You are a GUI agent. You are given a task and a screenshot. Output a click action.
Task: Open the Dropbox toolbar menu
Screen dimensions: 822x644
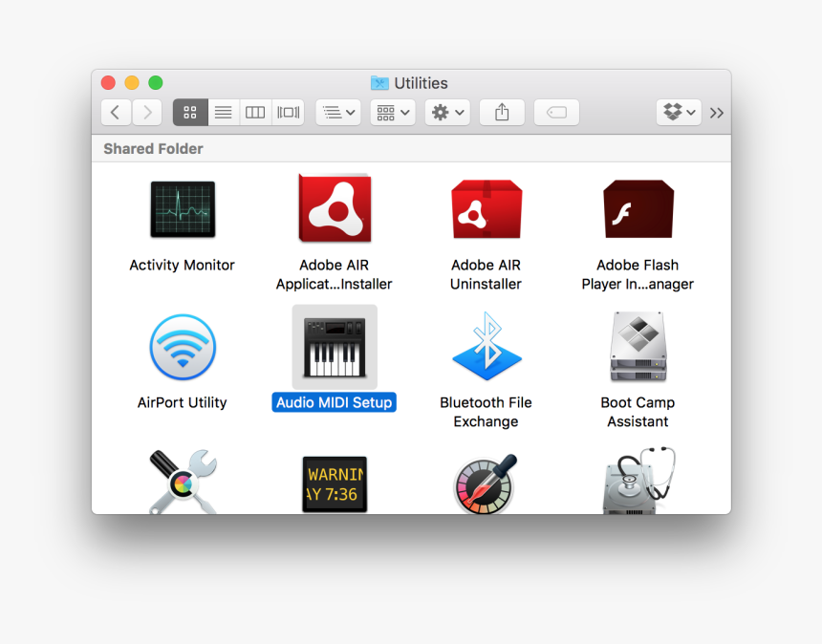point(679,112)
